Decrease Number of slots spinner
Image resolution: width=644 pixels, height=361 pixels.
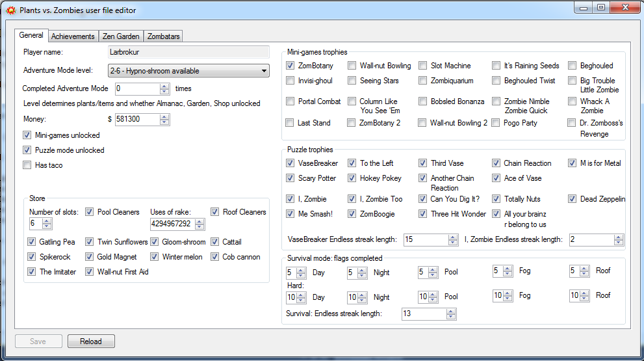pyautogui.click(x=47, y=226)
